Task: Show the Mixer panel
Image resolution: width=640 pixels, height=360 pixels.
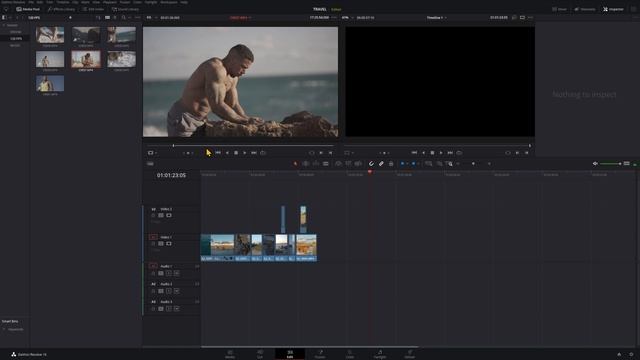Action: tap(560, 9)
